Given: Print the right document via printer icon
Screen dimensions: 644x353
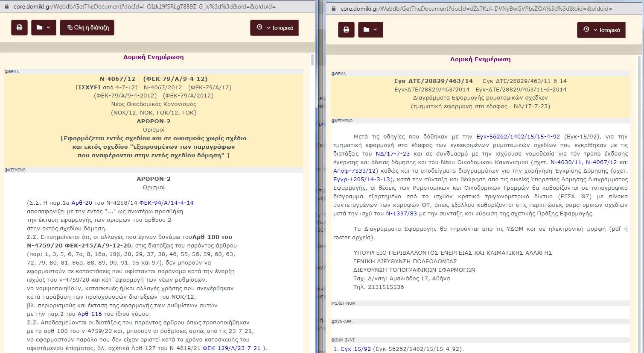Looking at the screenshot, I should 346,30.
